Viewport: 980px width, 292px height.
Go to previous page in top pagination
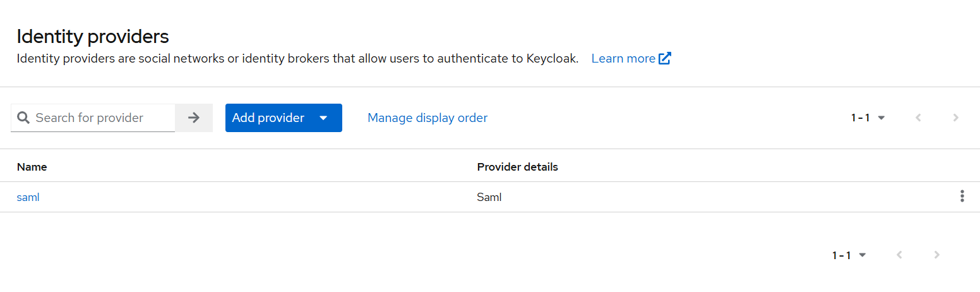(x=918, y=118)
